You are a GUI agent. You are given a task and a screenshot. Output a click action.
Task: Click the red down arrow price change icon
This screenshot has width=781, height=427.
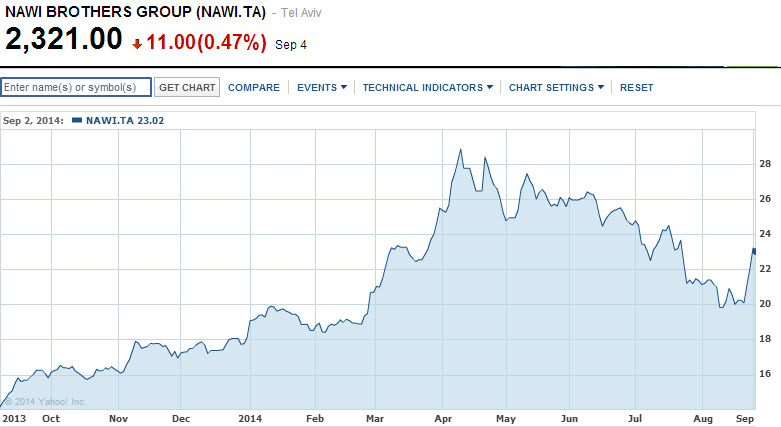137,44
